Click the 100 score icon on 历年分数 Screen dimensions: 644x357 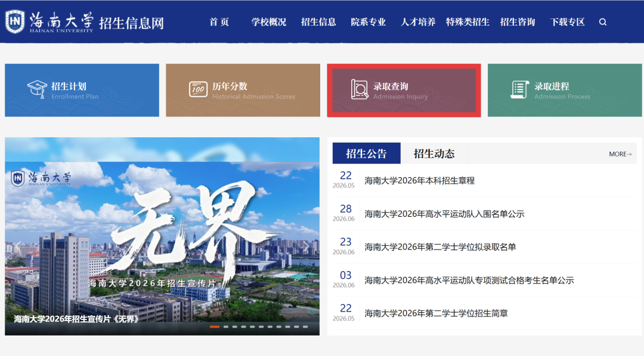[x=198, y=90]
